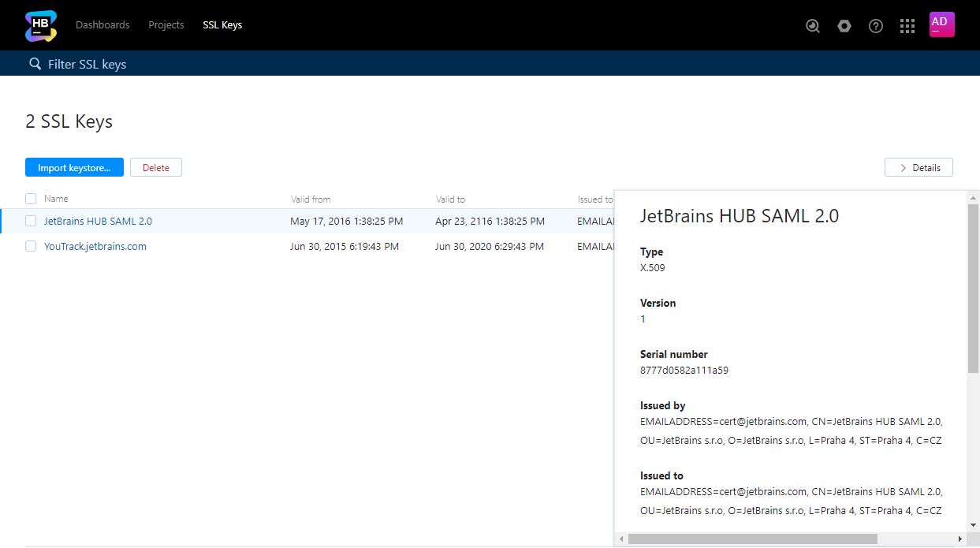Open Projects in top navigation

pyautogui.click(x=166, y=25)
